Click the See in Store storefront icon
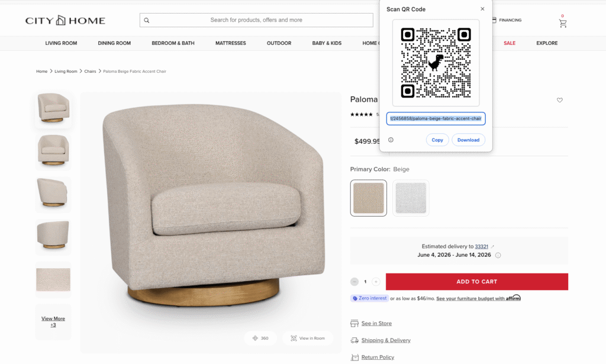 pyautogui.click(x=354, y=323)
